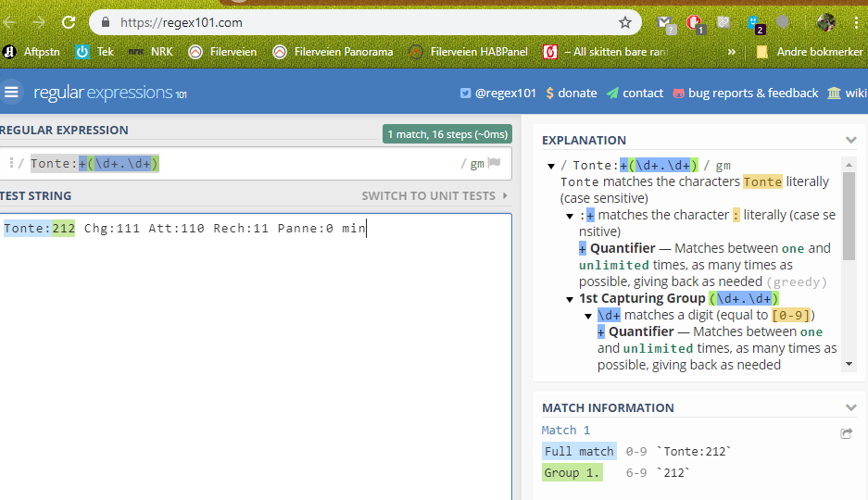This screenshot has height=500, width=868.
Task: Open the grey circle extension icon
Action: (782, 22)
